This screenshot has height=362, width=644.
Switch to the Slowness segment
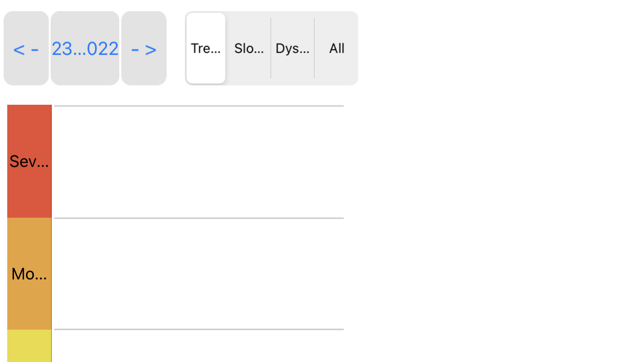(249, 48)
